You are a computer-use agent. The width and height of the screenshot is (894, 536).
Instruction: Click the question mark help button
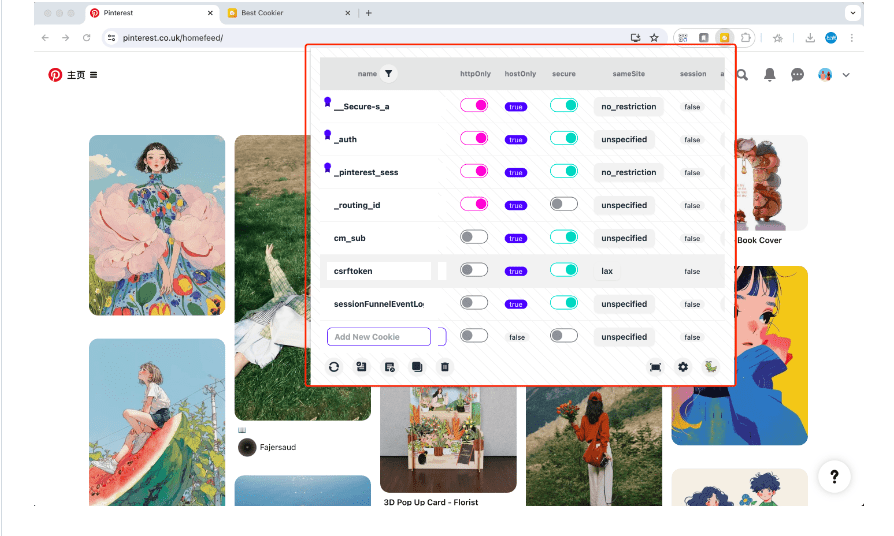click(834, 477)
